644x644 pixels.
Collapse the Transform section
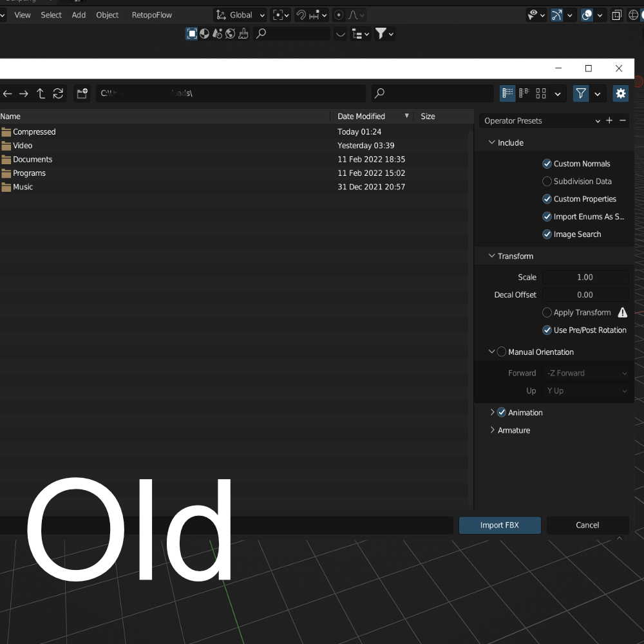coord(491,256)
